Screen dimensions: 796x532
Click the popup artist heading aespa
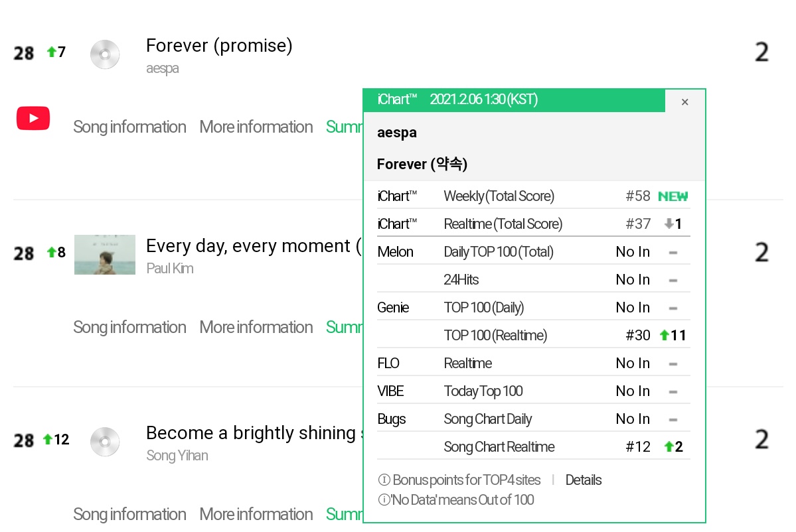pos(397,133)
